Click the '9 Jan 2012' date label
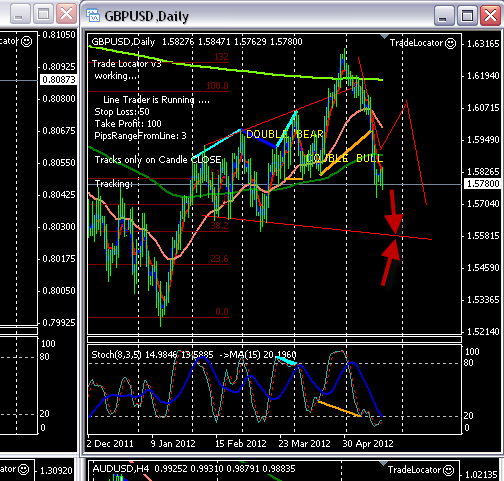This screenshot has width=504, height=481. [173, 444]
